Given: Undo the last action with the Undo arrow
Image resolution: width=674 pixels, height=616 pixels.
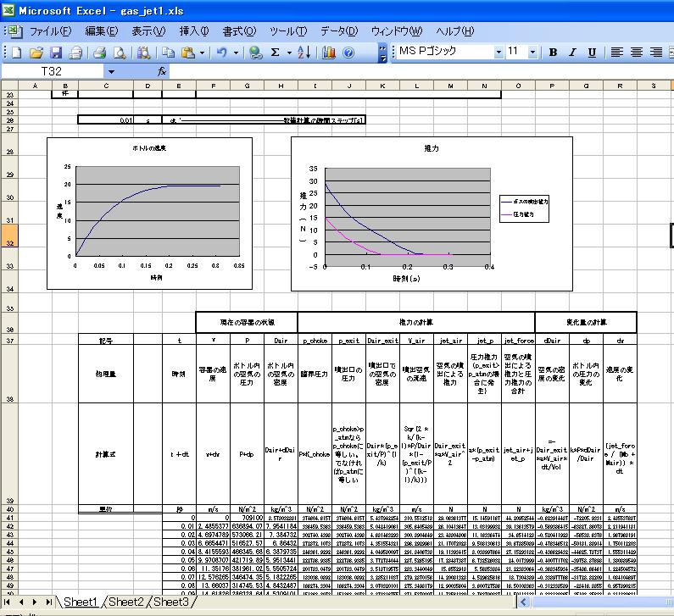Looking at the screenshot, I should click(222, 53).
